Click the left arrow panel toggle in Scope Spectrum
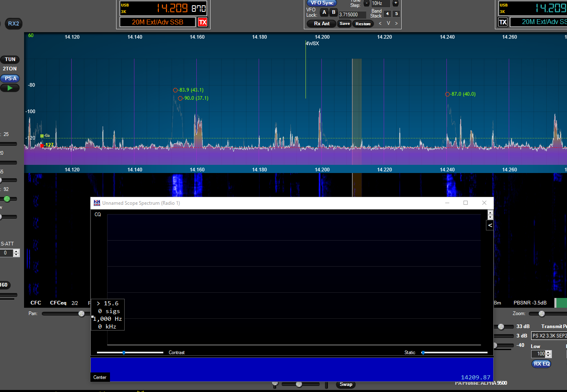This screenshot has height=392, width=567. [490, 226]
